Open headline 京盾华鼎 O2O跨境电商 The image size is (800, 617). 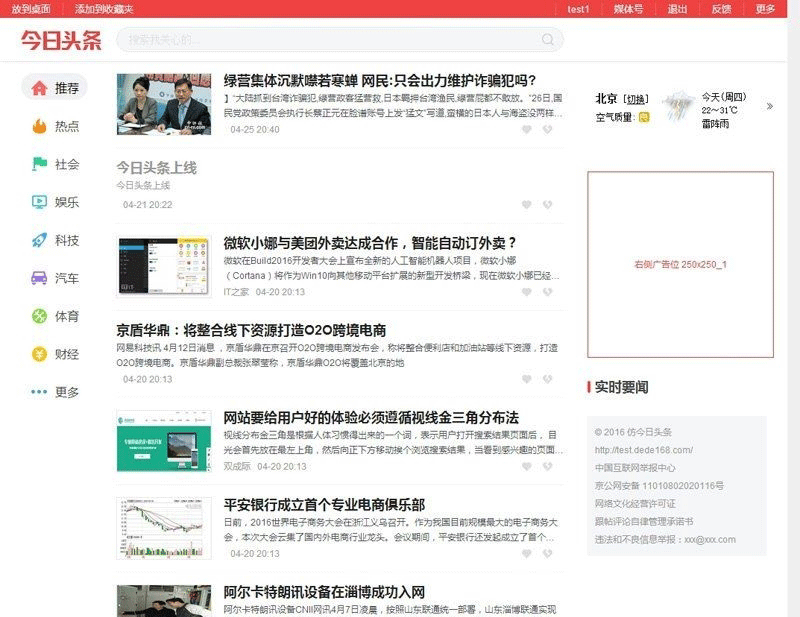tap(251, 330)
